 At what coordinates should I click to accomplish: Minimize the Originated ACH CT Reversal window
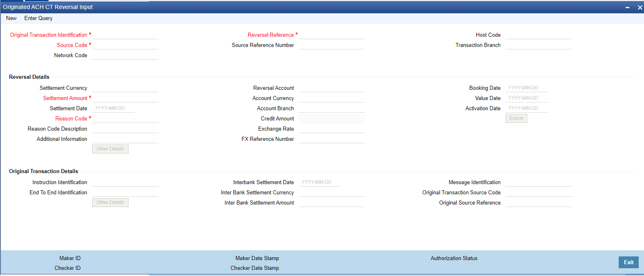pyautogui.click(x=627, y=7)
